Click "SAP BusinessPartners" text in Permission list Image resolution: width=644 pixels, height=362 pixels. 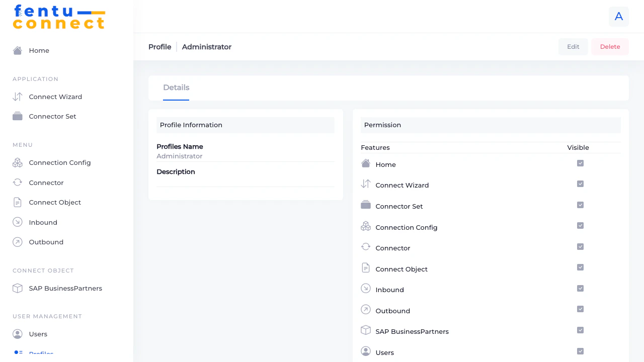412,332
